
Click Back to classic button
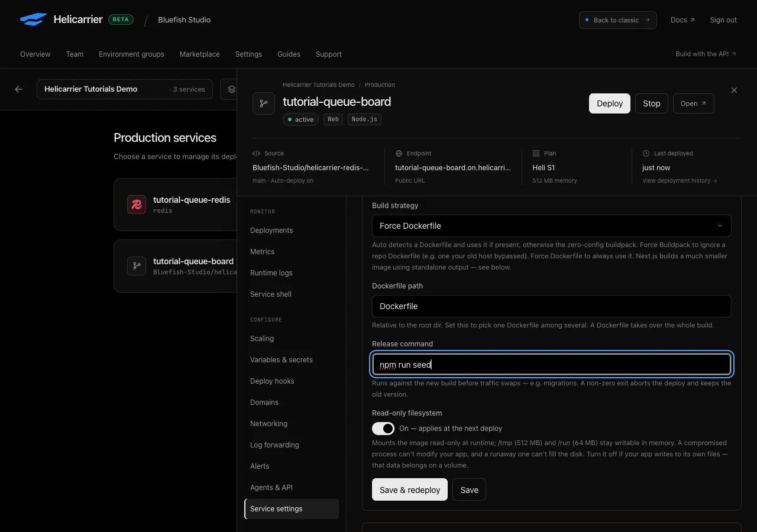pos(618,20)
